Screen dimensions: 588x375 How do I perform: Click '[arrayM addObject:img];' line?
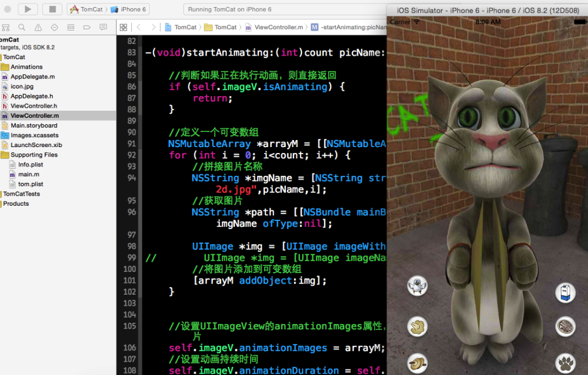tap(259, 281)
